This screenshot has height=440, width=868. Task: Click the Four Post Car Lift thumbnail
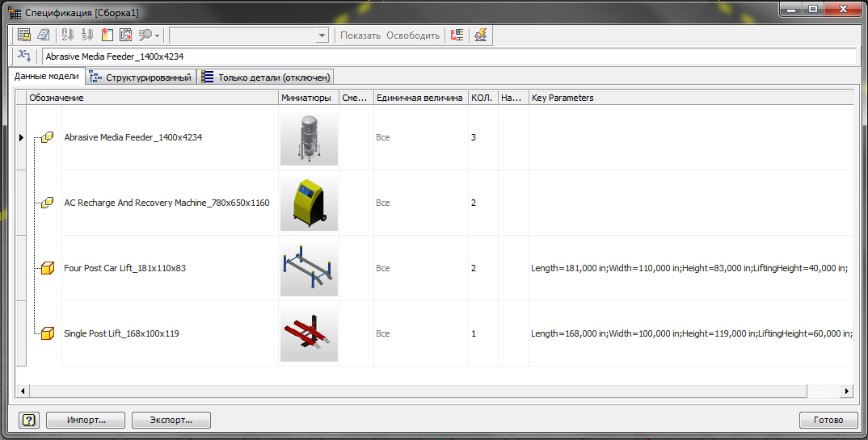[x=309, y=268]
